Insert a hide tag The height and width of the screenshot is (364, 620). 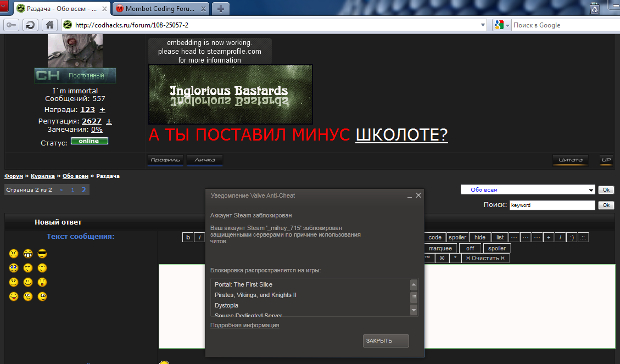pos(479,237)
